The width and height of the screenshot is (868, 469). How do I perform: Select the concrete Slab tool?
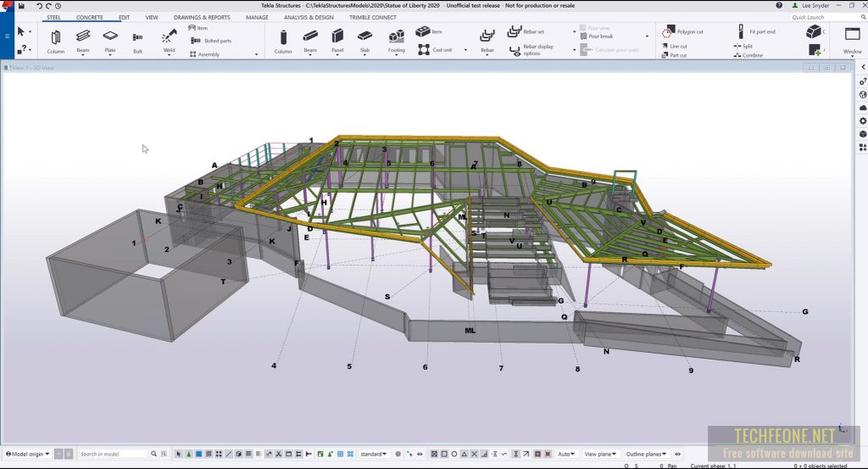click(x=364, y=42)
